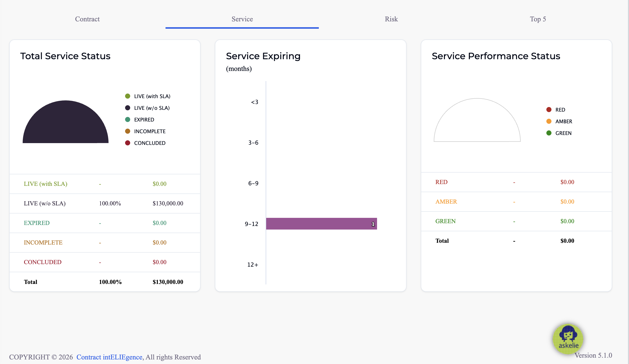This screenshot has width=629, height=364.
Task: Click CONCLUDED row $0.00 value
Action: 159,262
